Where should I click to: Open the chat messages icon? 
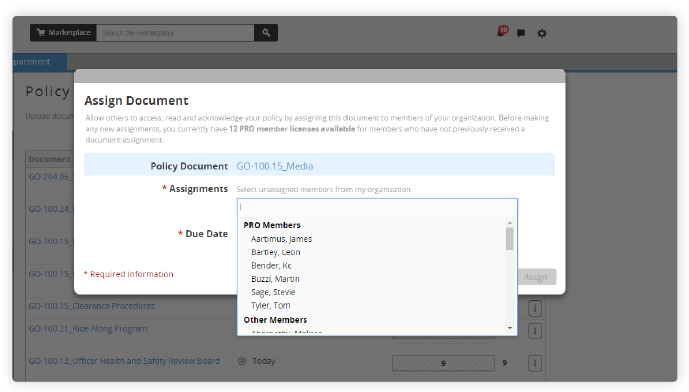tap(521, 33)
